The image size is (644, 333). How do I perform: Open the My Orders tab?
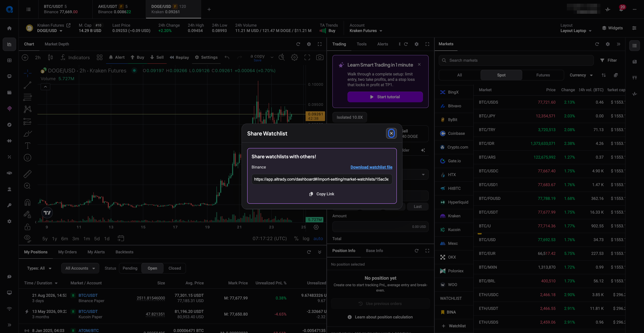point(67,252)
